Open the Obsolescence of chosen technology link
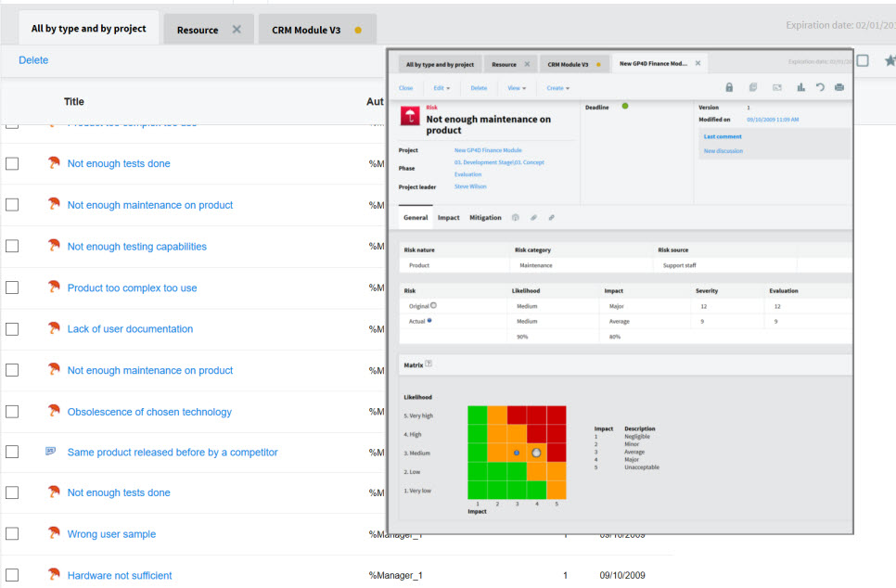This screenshot has width=896, height=588. (149, 412)
